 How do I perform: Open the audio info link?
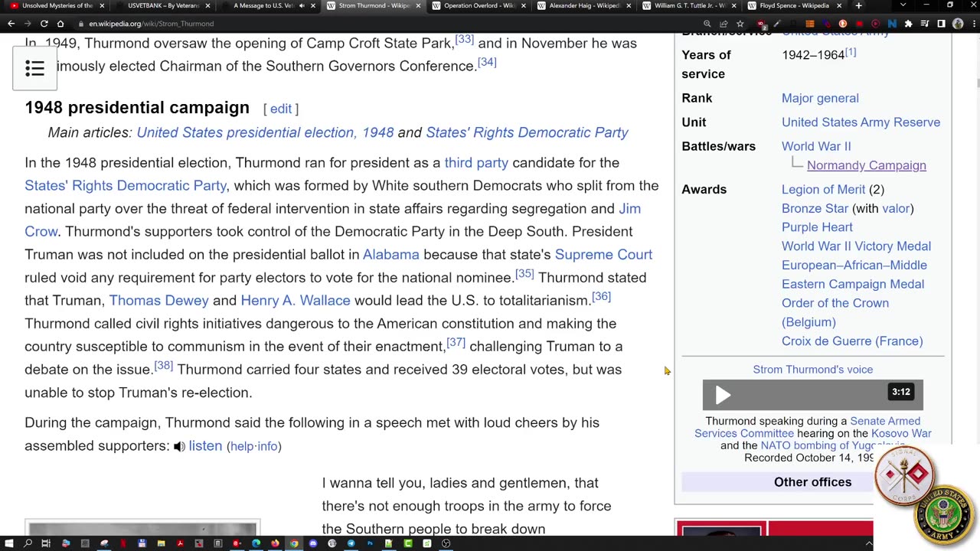[x=266, y=446]
